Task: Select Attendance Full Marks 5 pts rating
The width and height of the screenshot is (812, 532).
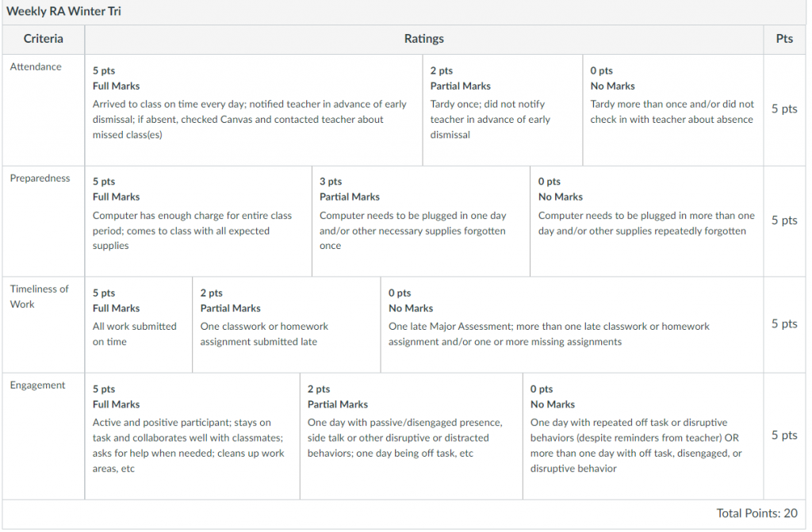Action: point(254,110)
